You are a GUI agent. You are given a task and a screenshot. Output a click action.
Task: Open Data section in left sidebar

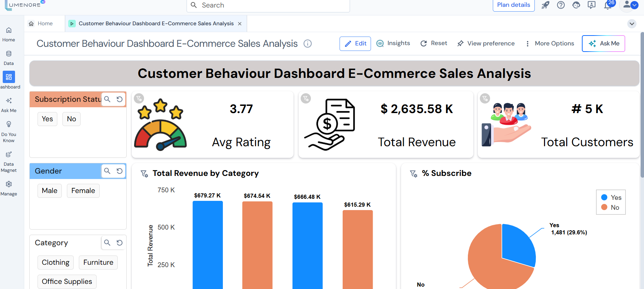pyautogui.click(x=9, y=57)
